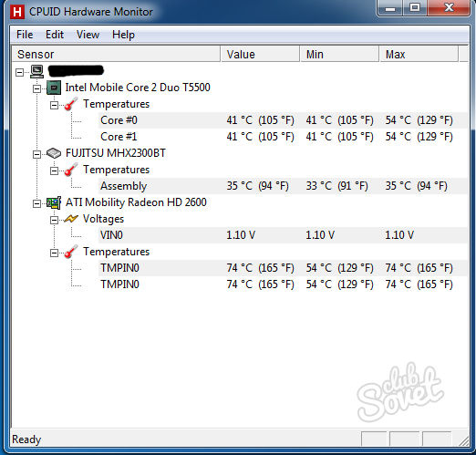Image resolution: width=476 pixels, height=455 pixels.
Task: Click the Sensor column header
Action: point(116,54)
